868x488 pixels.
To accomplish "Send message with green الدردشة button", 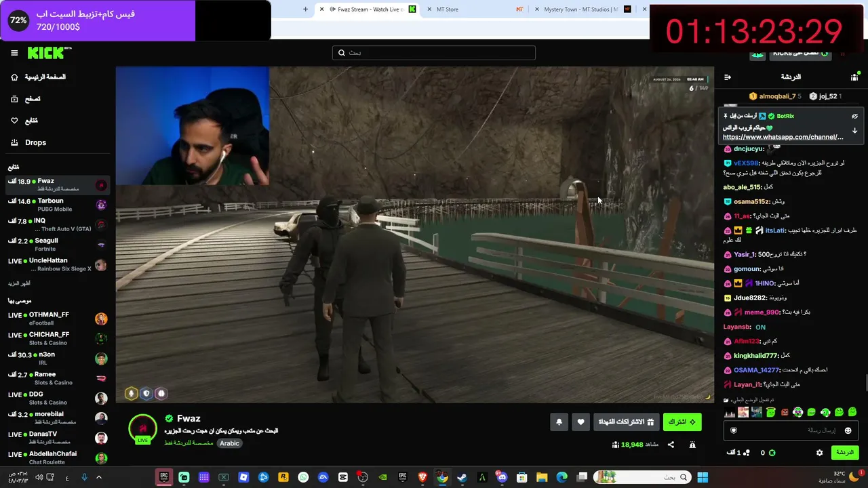I will pos(844,453).
